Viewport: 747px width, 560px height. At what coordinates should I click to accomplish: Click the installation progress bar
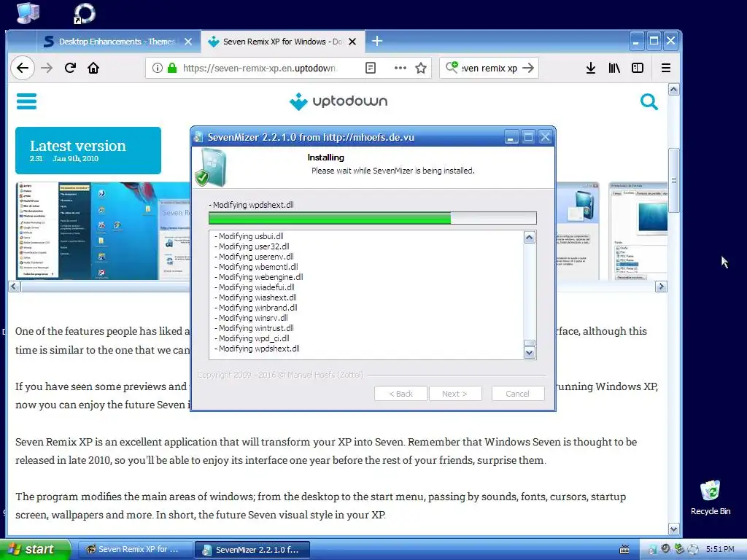tap(373, 218)
